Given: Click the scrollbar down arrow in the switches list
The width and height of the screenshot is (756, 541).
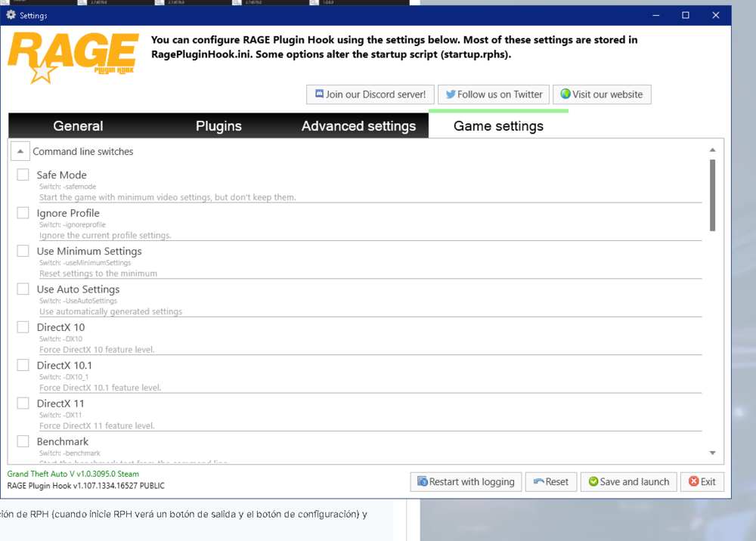Looking at the screenshot, I should pos(712,453).
